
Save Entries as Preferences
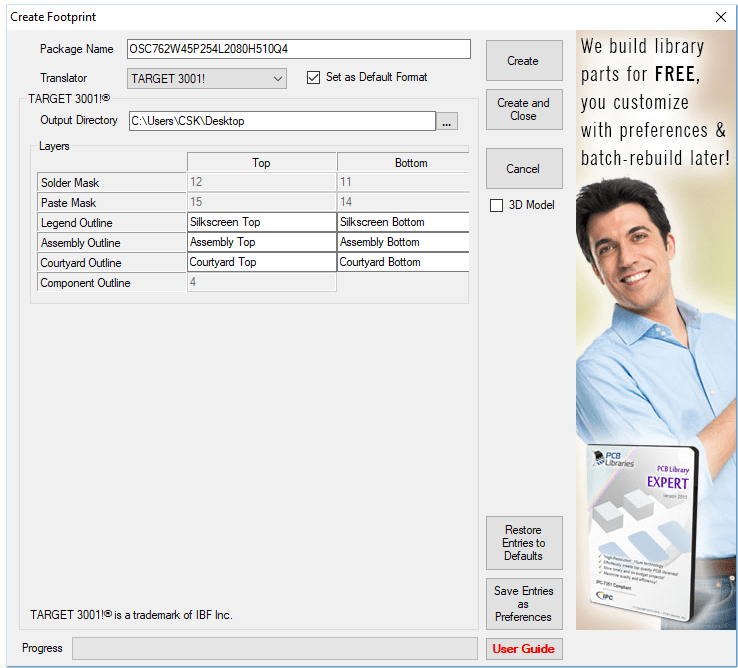(x=524, y=604)
